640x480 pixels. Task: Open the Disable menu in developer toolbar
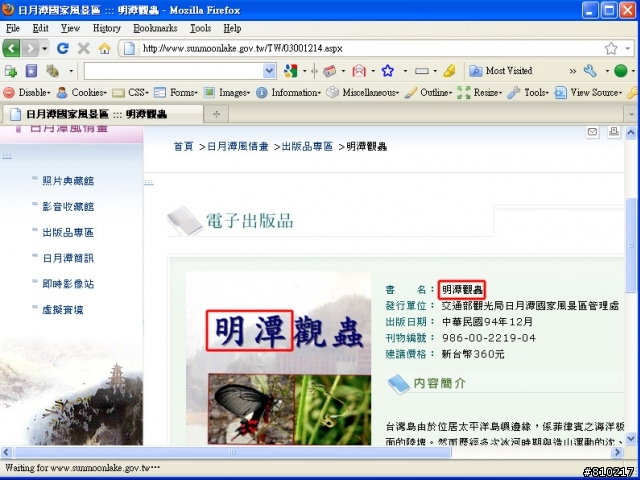pos(27,93)
